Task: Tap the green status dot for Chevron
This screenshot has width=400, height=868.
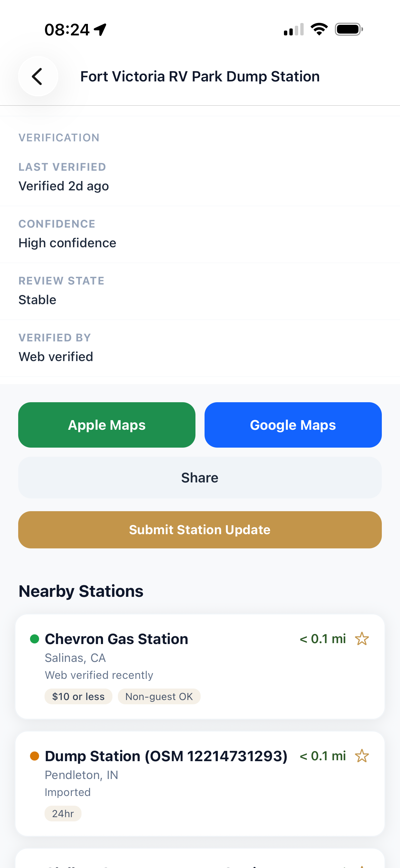Action: (x=35, y=639)
